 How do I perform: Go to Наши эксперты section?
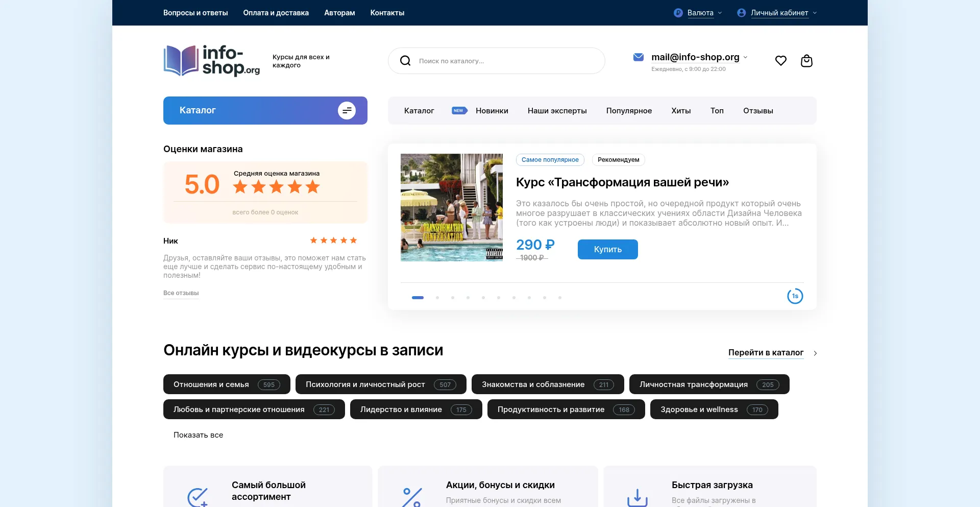tap(557, 111)
